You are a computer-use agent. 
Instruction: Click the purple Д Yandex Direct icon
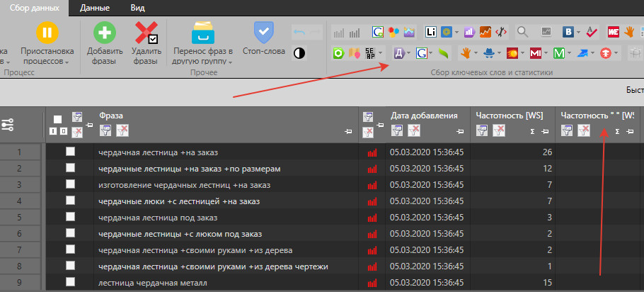point(399,53)
